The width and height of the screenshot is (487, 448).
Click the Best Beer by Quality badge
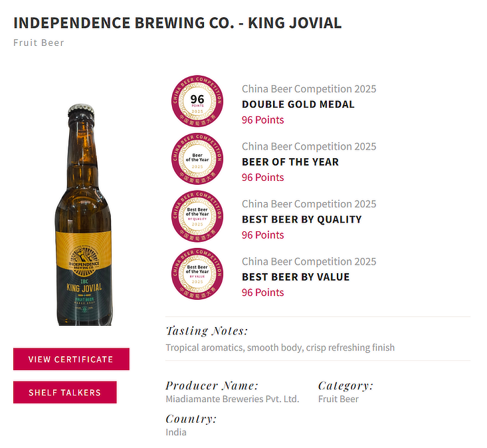coord(197,215)
